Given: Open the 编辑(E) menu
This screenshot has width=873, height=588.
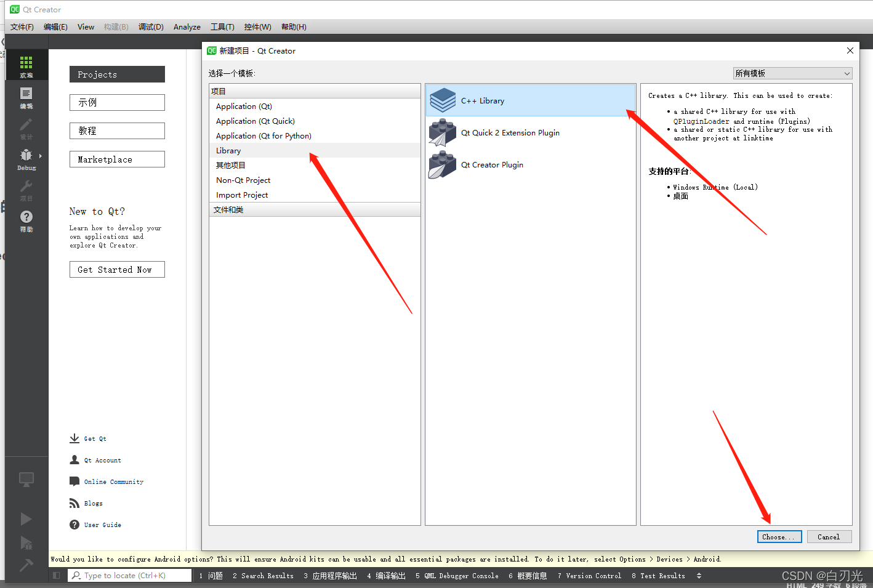Looking at the screenshot, I should (x=55, y=26).
